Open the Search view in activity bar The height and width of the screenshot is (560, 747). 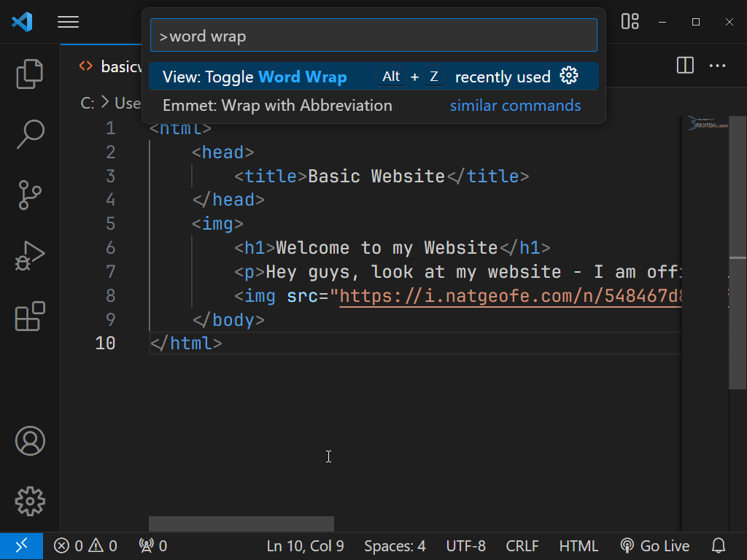[30, 134]
